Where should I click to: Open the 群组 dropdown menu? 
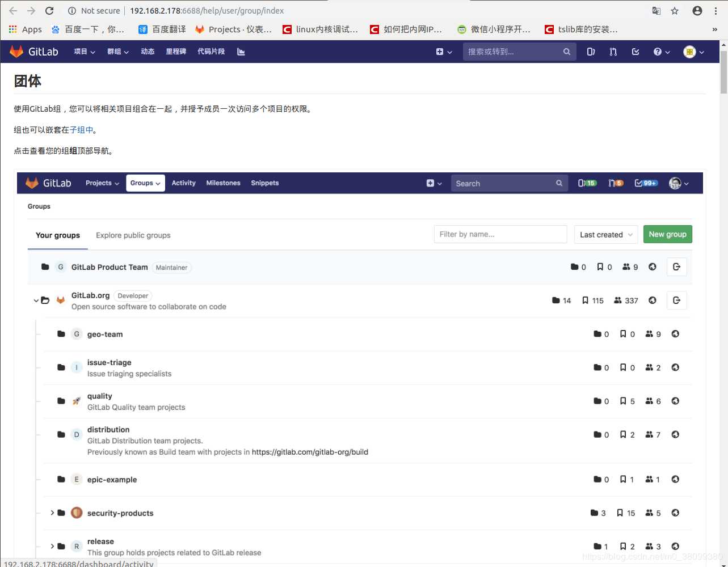118,52
